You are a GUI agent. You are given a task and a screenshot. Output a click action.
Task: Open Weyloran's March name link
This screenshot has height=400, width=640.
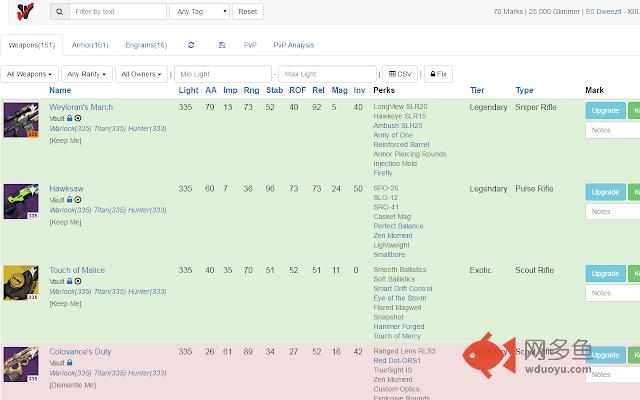coord(81,107)
